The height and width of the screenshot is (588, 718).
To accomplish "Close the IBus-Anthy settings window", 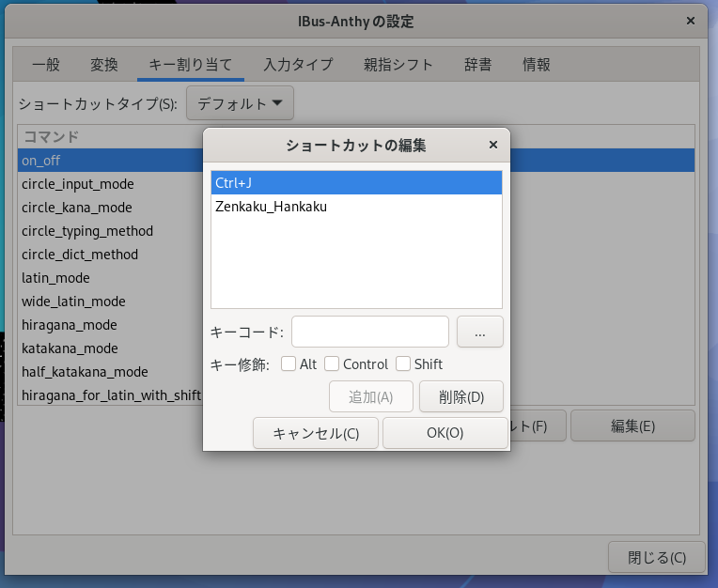I will (x=691, y=21).
